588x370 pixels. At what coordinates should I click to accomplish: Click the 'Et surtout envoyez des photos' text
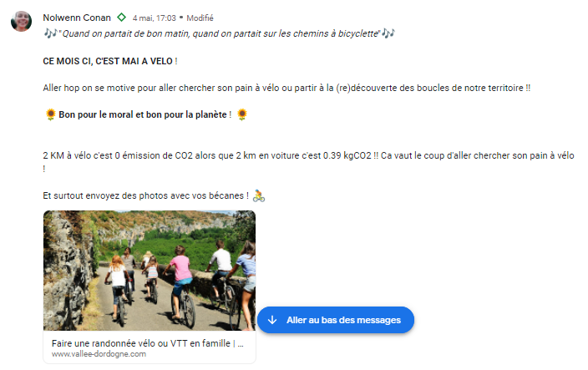coord(146,195)
